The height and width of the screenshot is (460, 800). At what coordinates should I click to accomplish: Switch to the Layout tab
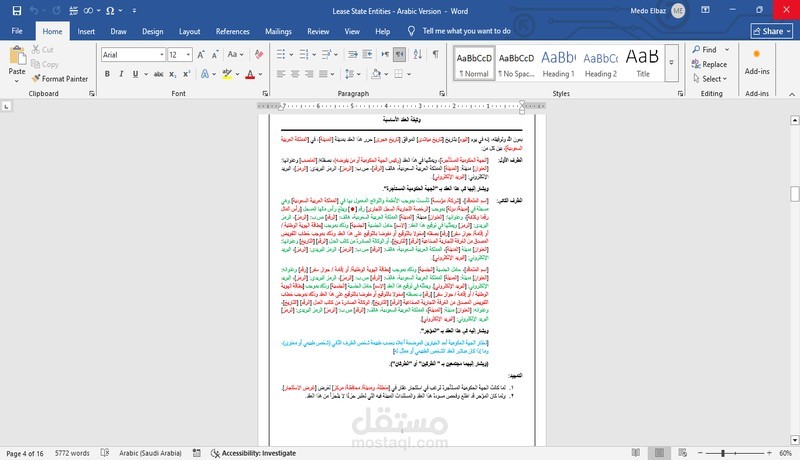(x=189, y=32)
